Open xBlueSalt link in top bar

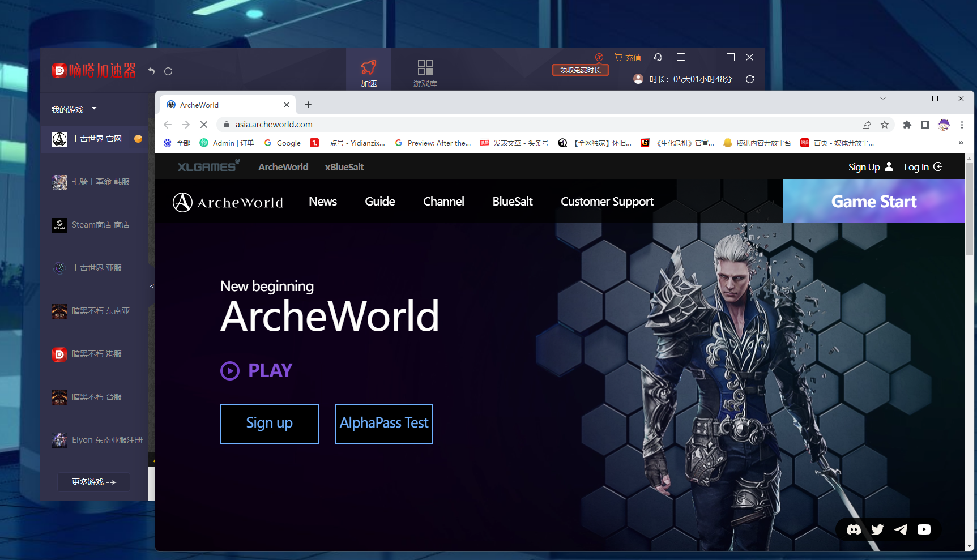tap(344, 167)
